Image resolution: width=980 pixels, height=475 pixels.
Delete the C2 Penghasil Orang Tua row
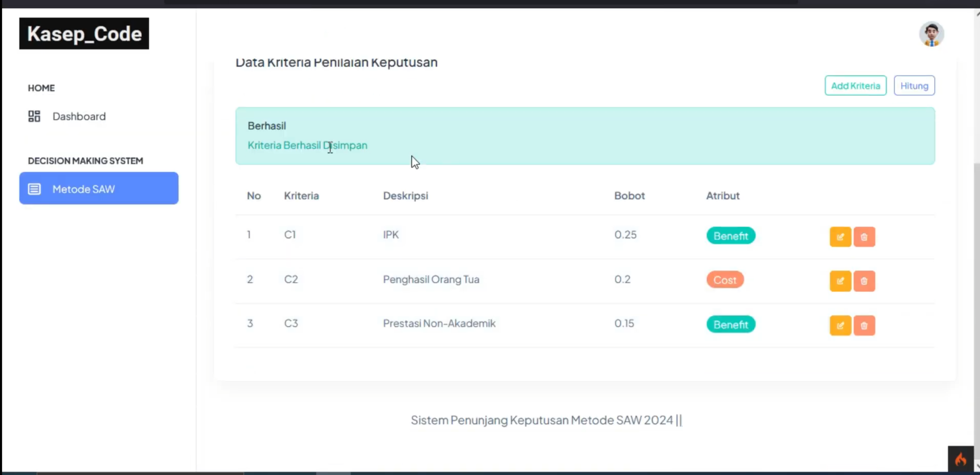click(x=864, y=281)
